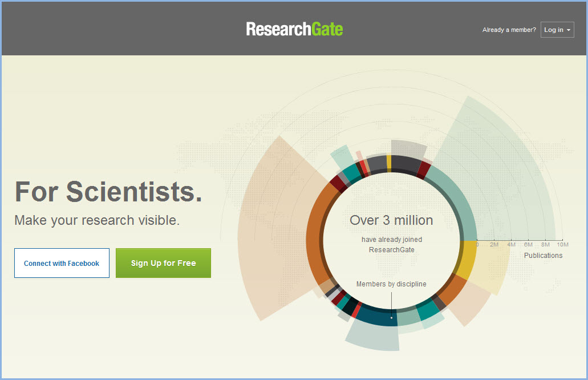Click the 10M mark on publications axis

coord(562,245)
